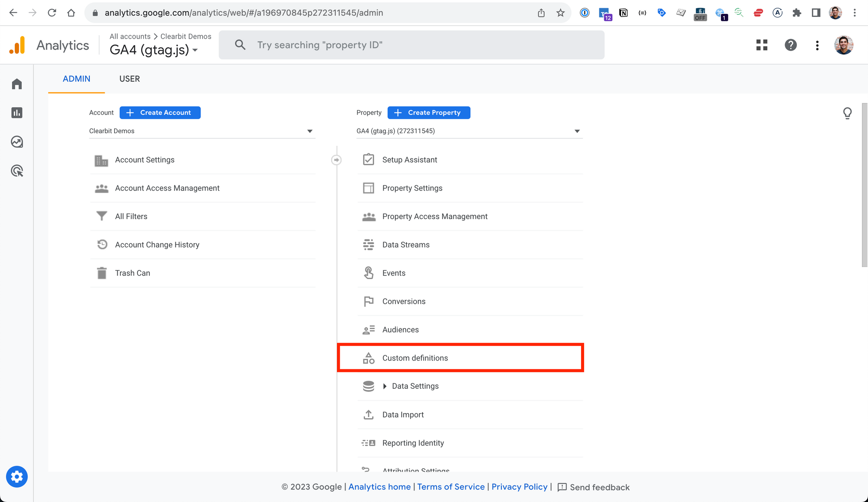
Task: Open Setup Assistant
Action: pos(470,160)
